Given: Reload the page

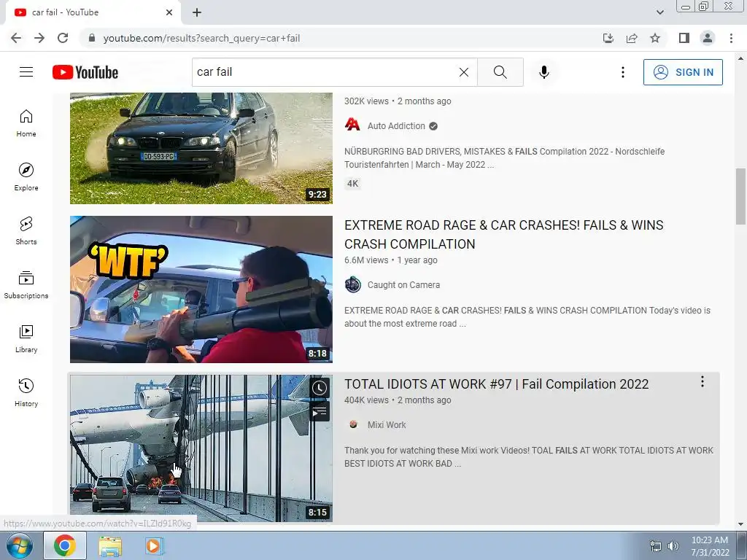Looking at the screenshot, I should [63, 38].
